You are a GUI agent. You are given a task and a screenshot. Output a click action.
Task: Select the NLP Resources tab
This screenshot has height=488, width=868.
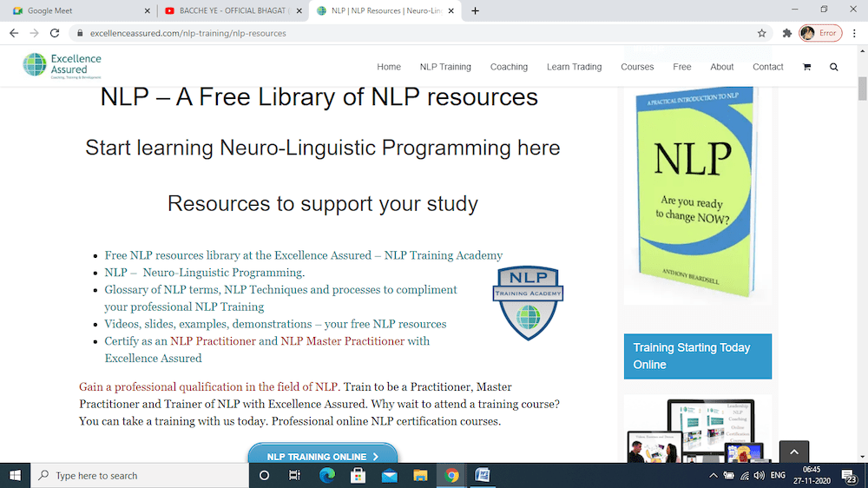(385, 10)
